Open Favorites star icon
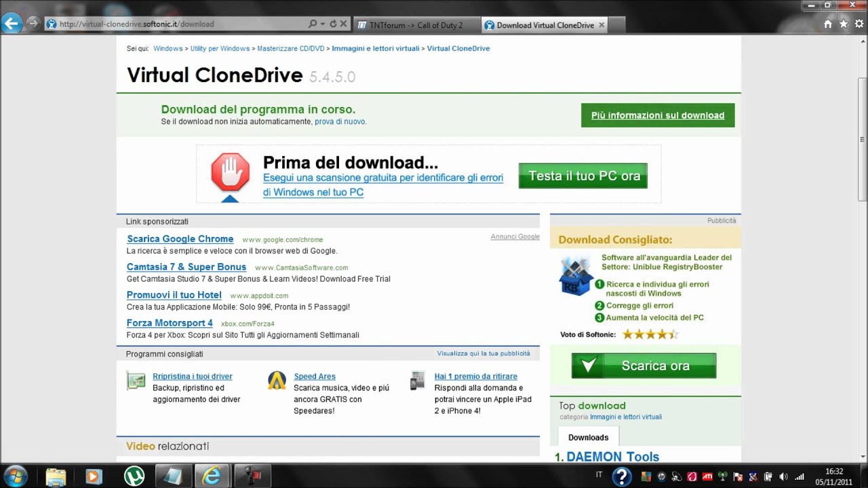This screenshot has height=488, width=868. pos(844,24)
